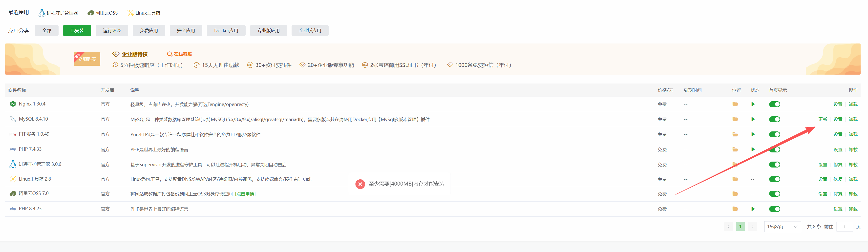This screenshot has width=868, height=252.
Task: Toggle PHP 7.4.33 homepage display switch
Action: pos(774,149)
